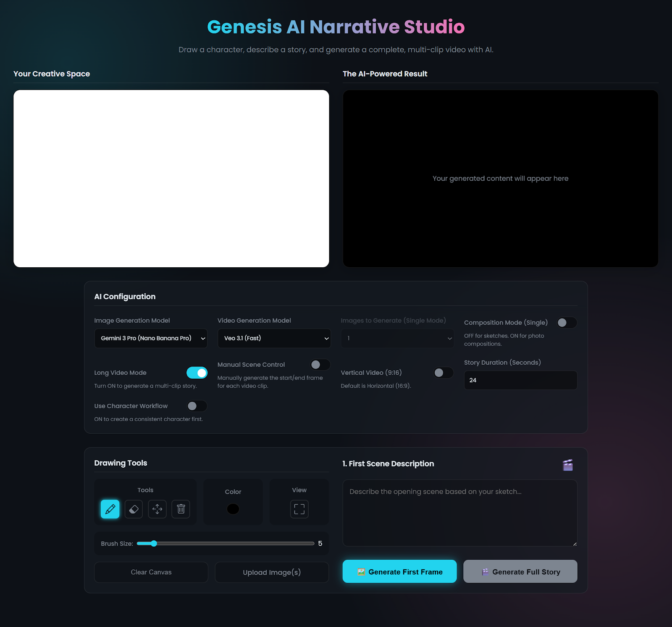The height and width of the screenshot is (627, 672).
Task: Select the Pencil drawing tool
Action: (x=109, y=509)
